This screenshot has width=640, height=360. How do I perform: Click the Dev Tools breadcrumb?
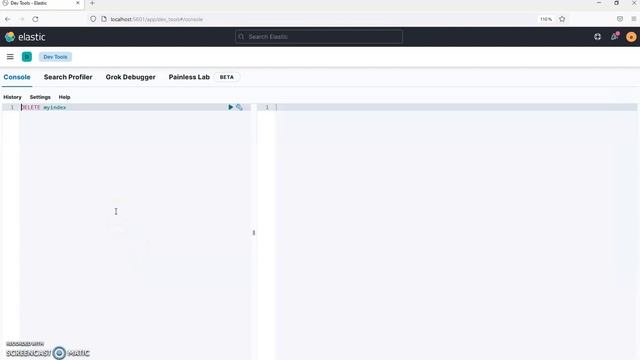56,57
